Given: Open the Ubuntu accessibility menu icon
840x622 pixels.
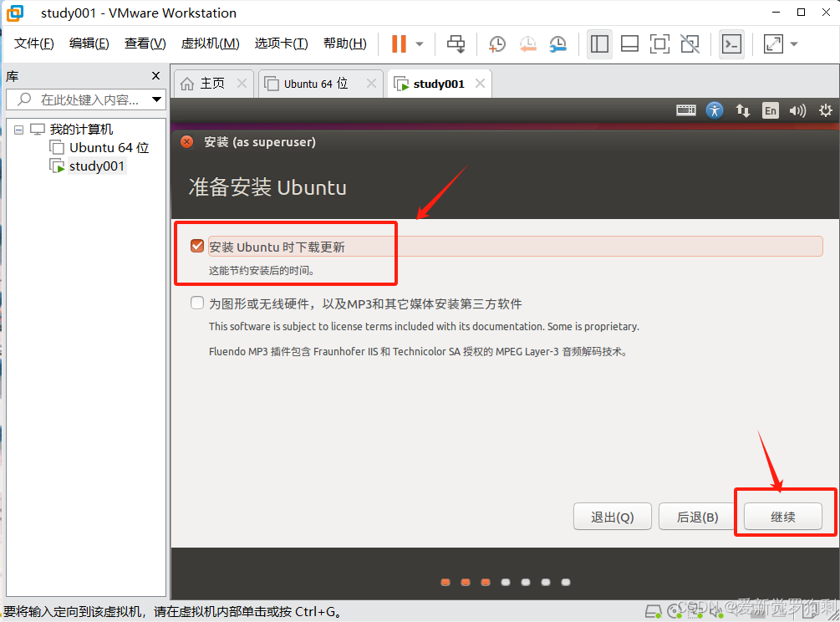Looking at the screenshot, I should click(x=714, y=110).
